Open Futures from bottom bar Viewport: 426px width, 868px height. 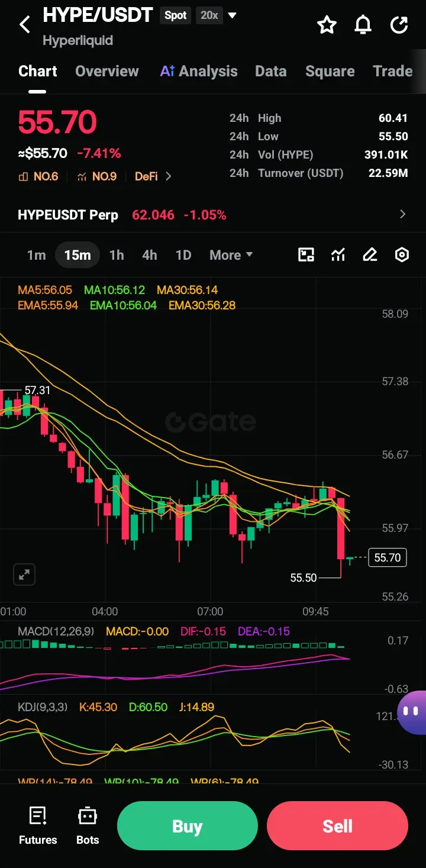[x=38, y=825]
